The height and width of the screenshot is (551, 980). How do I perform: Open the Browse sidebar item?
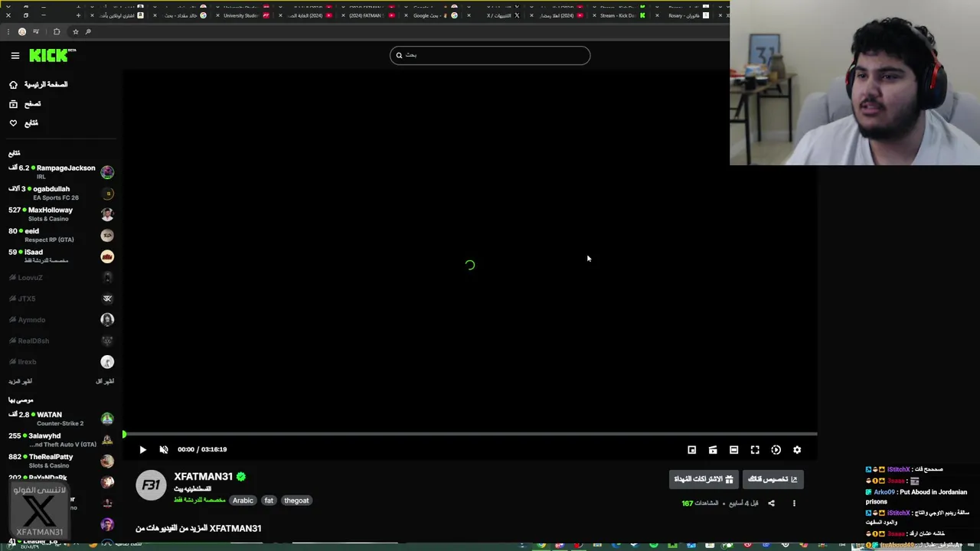coord(25,103)
